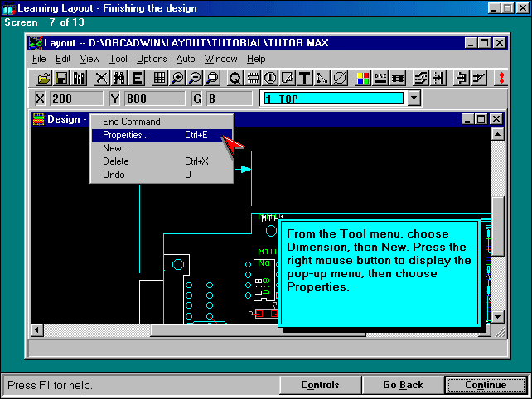Click the Zoom In magnifier icon
Image resolution: width=532 pixels, height=399 pixels.
click(x=177, y=78)
